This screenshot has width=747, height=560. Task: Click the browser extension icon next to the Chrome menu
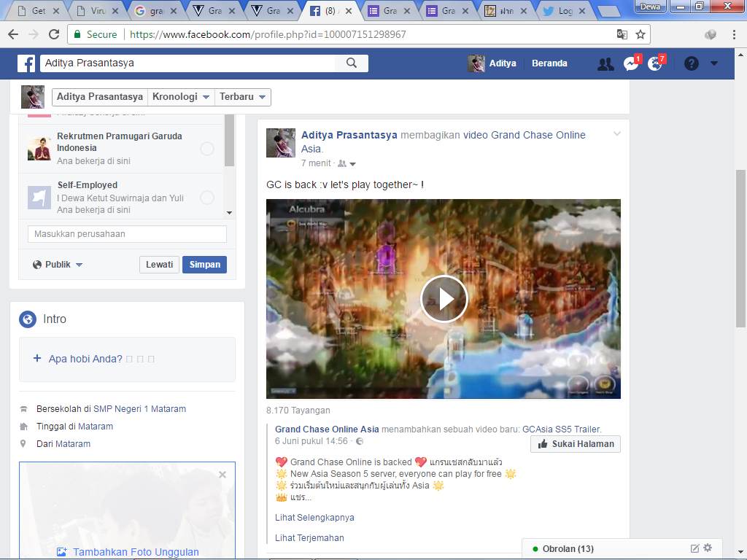(711, 34)
